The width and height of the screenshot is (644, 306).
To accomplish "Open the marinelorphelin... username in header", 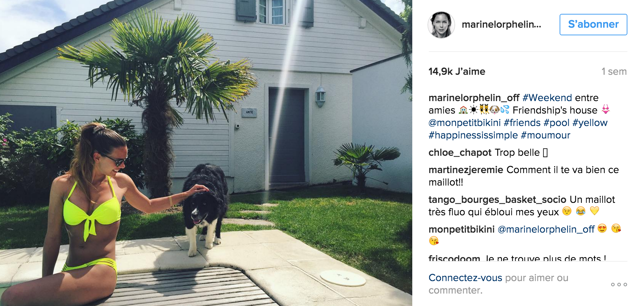I will (501, 25).
